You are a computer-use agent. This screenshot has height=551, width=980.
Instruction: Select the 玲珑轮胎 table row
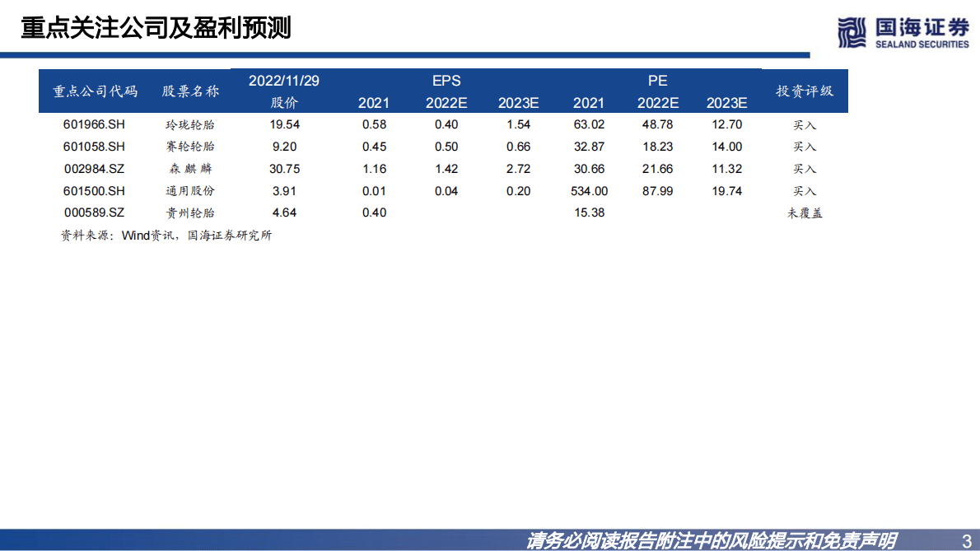pos(445,124)
